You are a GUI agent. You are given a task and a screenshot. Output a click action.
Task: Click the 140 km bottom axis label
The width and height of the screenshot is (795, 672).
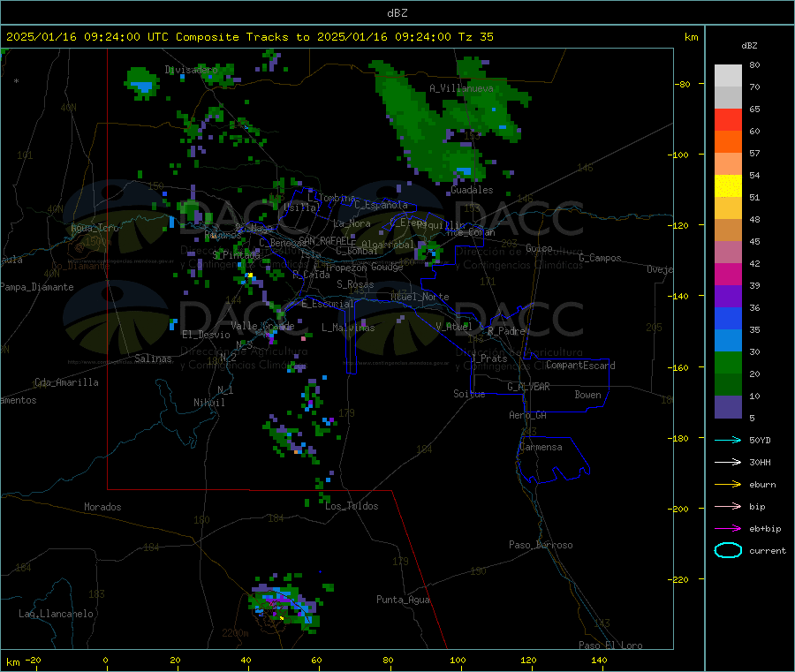click(599, 660)
